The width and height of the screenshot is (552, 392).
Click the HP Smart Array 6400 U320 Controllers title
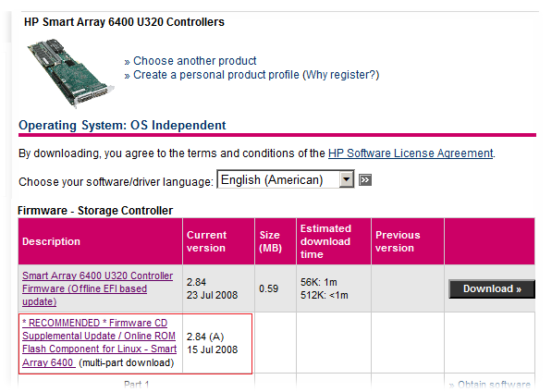click(x=124, y=22)
